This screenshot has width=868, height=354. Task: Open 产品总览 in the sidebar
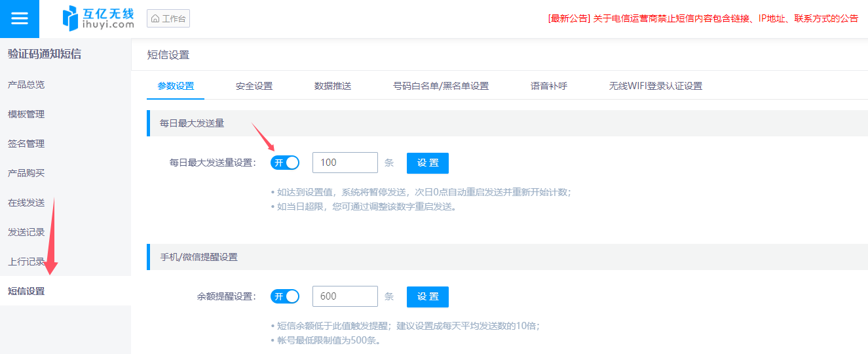coord(26,85)
